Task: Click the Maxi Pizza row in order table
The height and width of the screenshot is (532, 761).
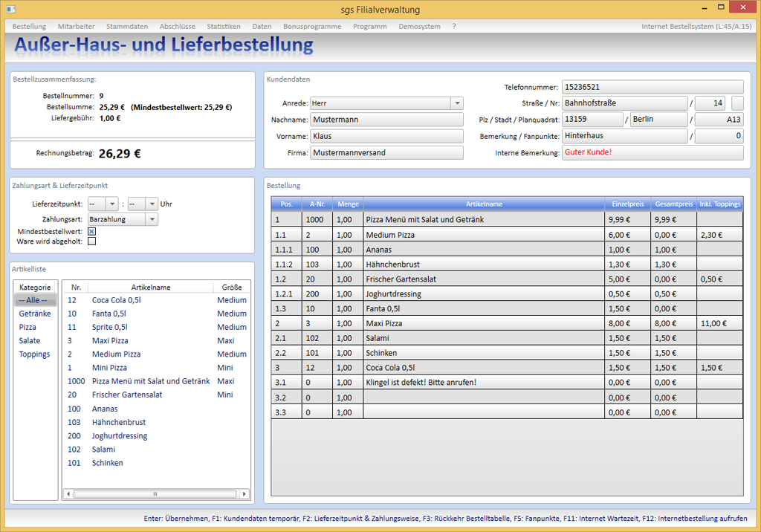Action: (507, 323)
